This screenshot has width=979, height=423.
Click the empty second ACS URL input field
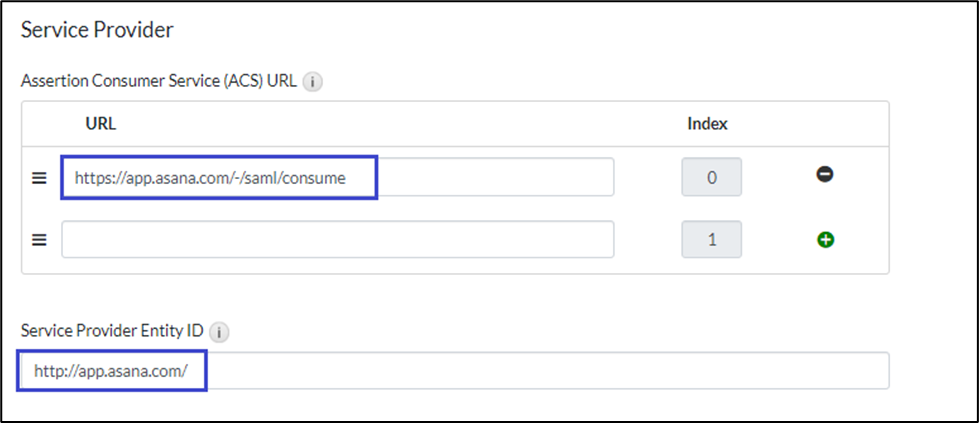[x=337, y=240]
